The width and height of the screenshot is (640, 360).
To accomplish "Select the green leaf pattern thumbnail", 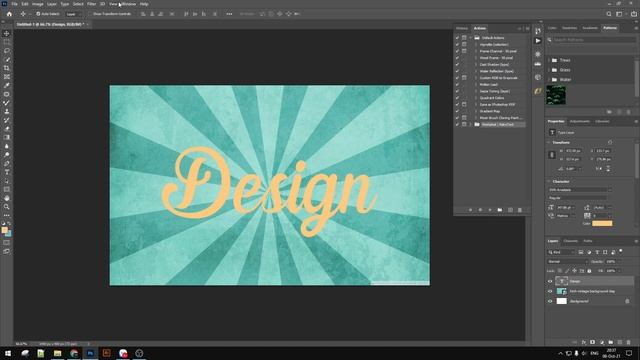I will click(x=556, y=95).
